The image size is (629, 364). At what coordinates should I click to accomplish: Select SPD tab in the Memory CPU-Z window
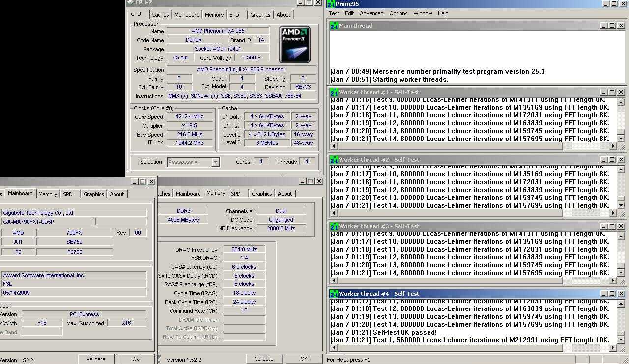click(236, 194)
